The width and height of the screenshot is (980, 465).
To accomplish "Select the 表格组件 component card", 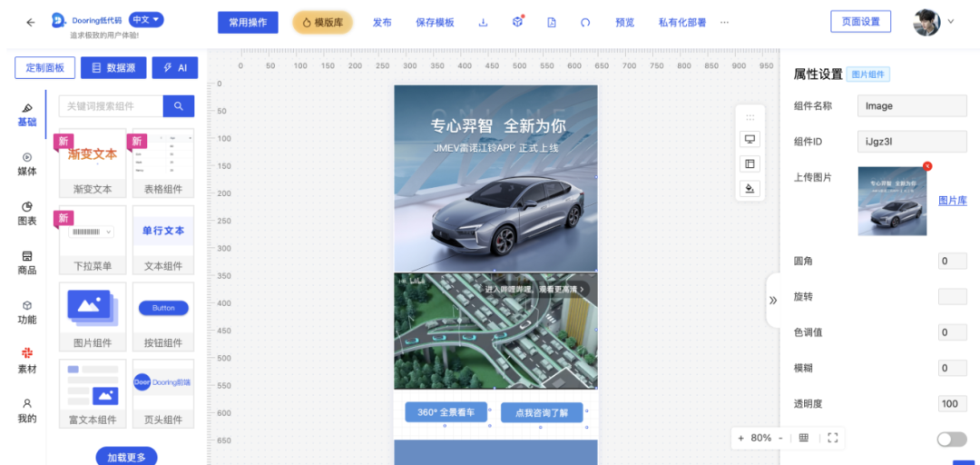I will pyautogui.click(x=163, y=164).
